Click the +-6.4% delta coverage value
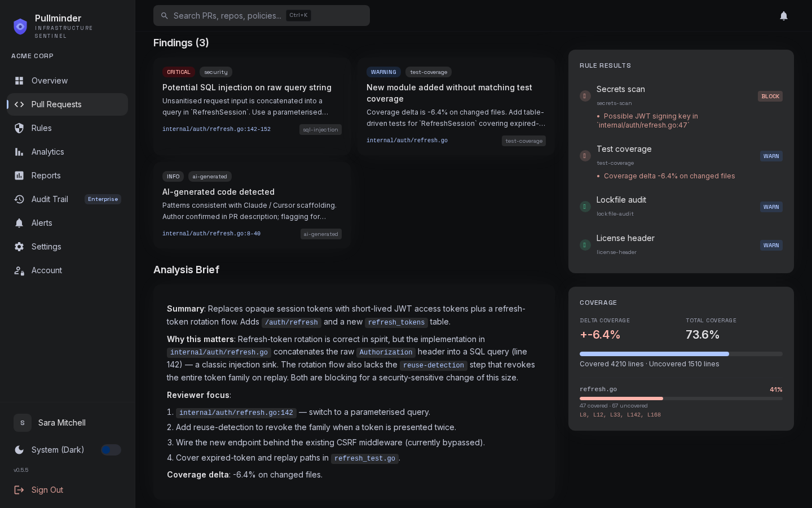 click(x=600, y=335)
